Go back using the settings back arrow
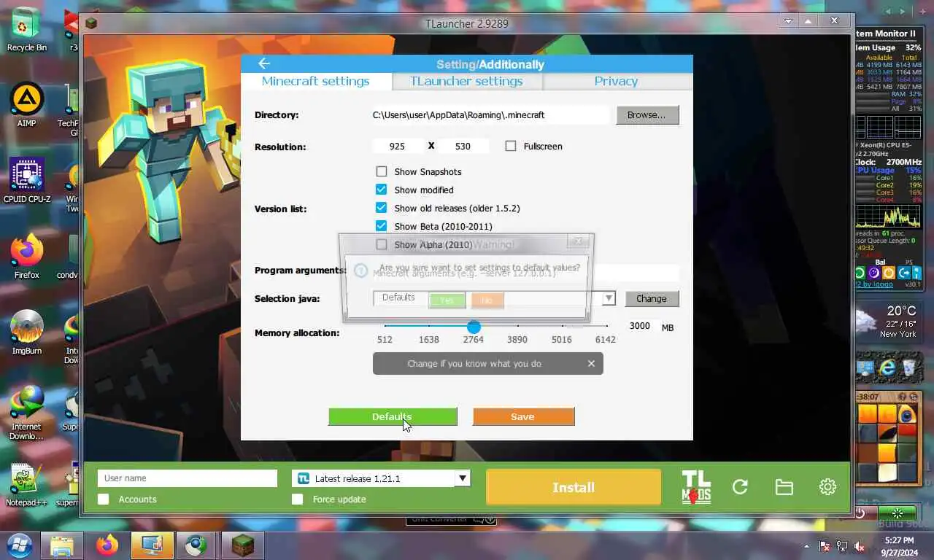This screenshot has width=934, height=560. click(264, 64)
